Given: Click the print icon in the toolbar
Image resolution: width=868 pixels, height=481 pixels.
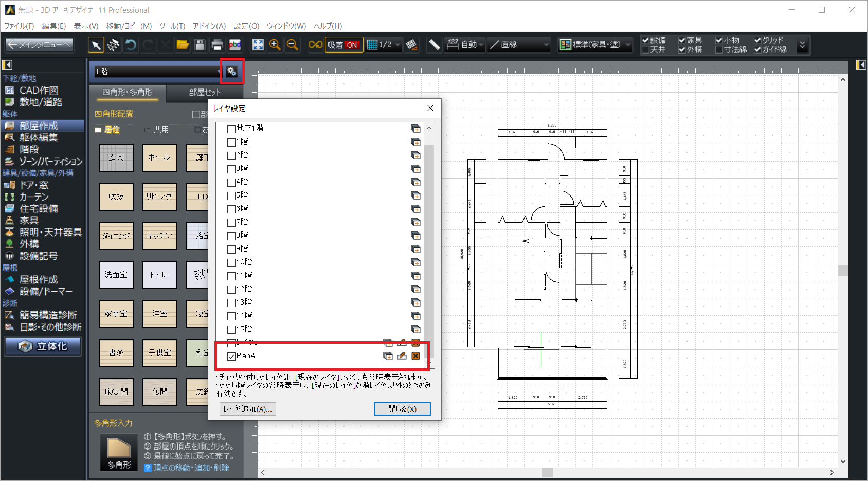Looking at the screenshot, I should click(x=217, y=45).
